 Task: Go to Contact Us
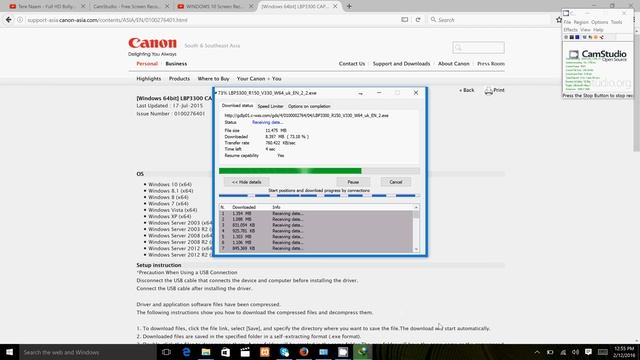[x=352, y=64]
